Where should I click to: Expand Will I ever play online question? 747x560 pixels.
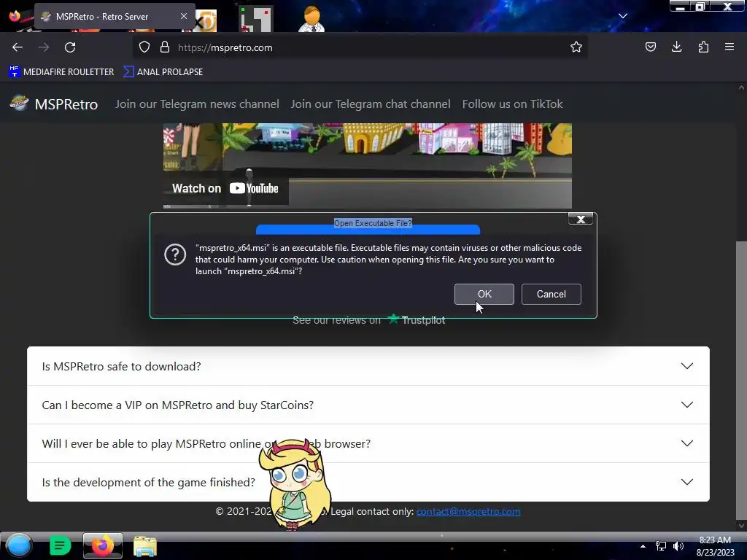(x=368, y=443)
